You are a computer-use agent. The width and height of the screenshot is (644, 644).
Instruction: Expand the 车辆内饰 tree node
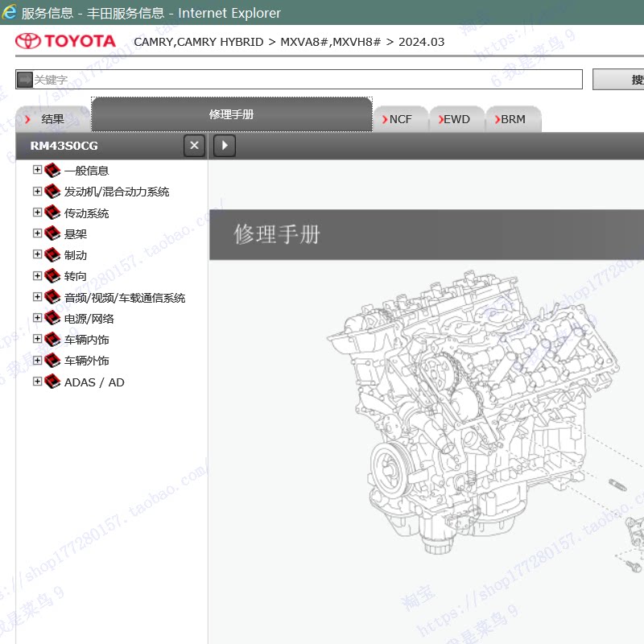(37, 338)
